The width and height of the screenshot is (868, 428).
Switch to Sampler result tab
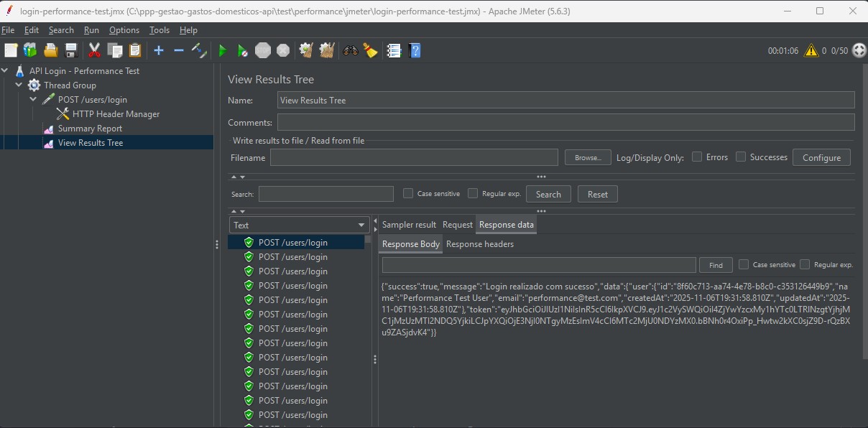click(x=409, y=225)
